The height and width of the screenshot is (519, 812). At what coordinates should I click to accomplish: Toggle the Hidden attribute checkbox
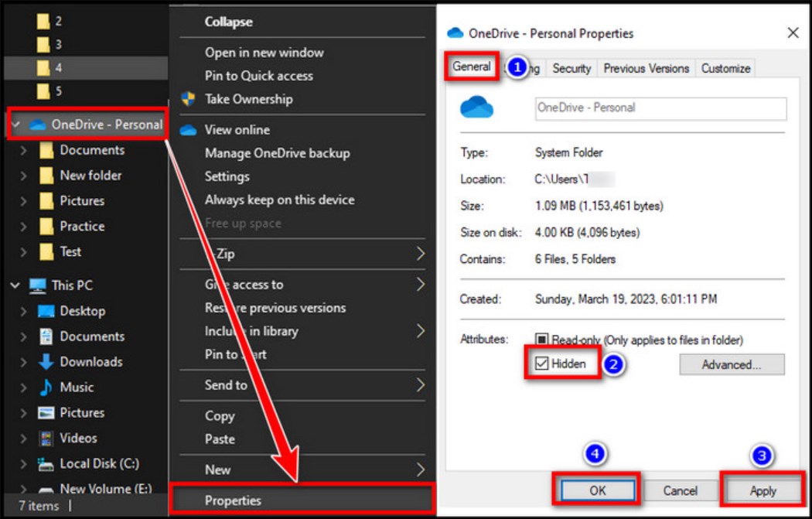542,364
